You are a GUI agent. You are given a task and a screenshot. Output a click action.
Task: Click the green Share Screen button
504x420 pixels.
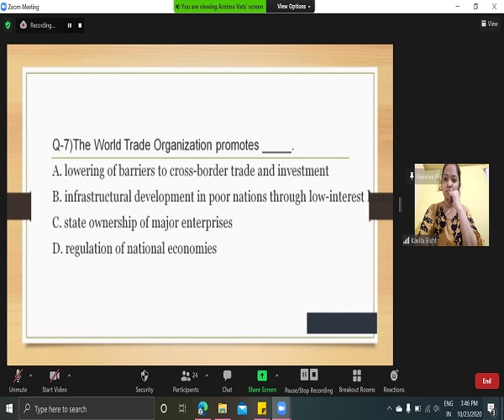click(x=262, y=381)
